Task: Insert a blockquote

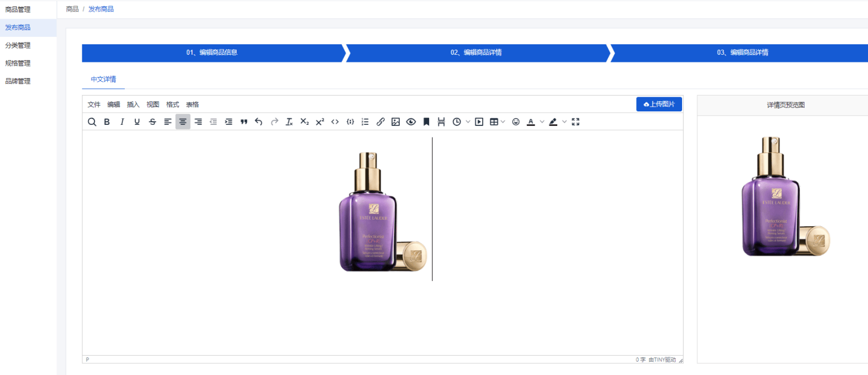Action: point(244,122)
